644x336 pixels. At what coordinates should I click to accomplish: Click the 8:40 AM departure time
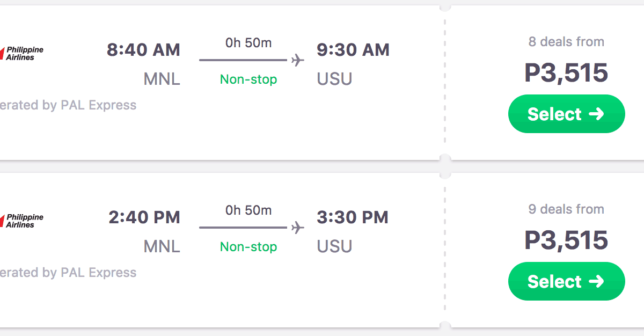[x=143, y=50]
